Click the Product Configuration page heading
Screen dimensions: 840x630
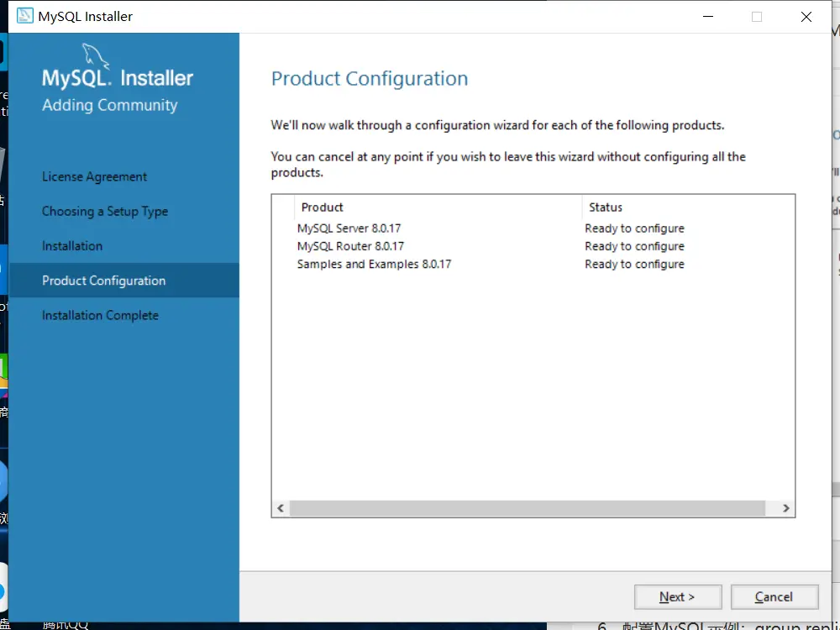tap(370, 79)
